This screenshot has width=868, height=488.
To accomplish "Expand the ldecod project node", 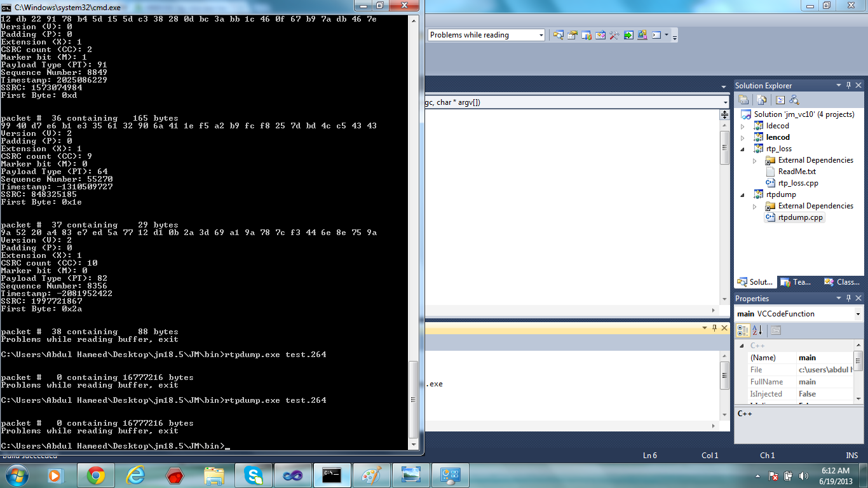I will [742, 126].
